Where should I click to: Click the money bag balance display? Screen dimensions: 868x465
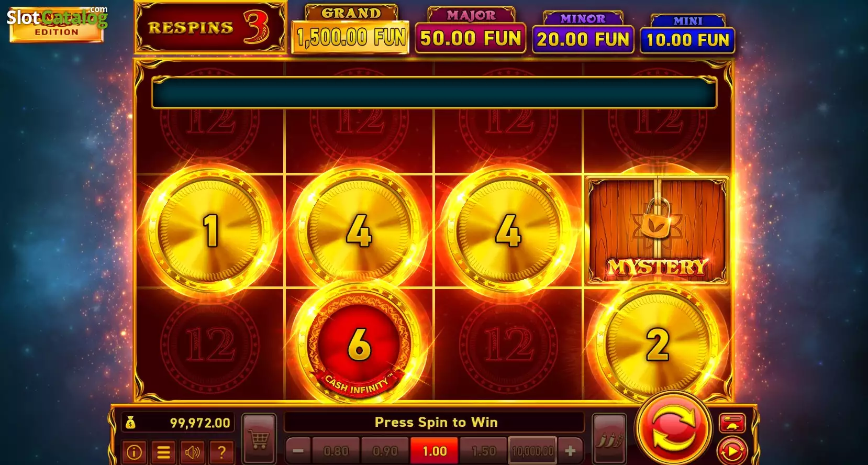pyautogui.click(x=178, y=423)
